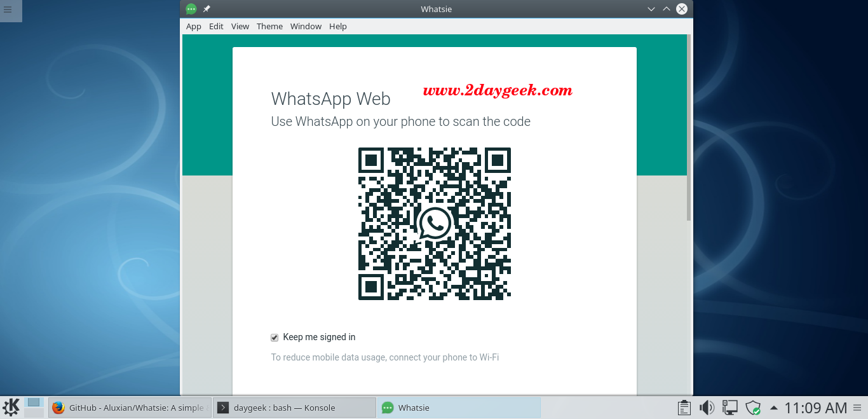Click the green Whatsie icon in the title bar
Viewport: 868px width, 419px height.
click(191, 9)
